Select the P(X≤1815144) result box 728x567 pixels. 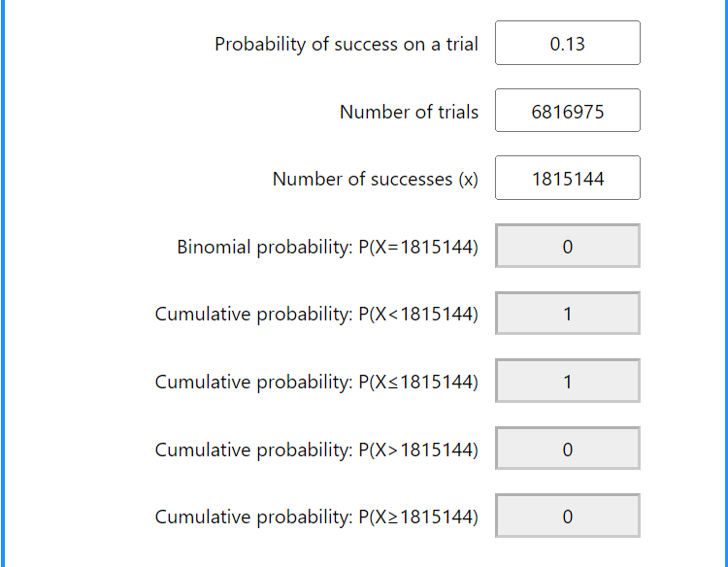567,382
